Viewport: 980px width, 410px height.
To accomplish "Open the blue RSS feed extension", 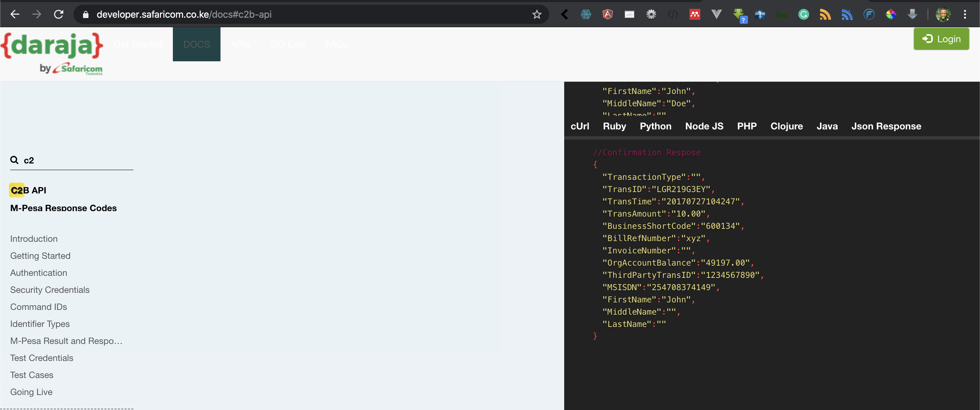I will click(x=847, y=14).
